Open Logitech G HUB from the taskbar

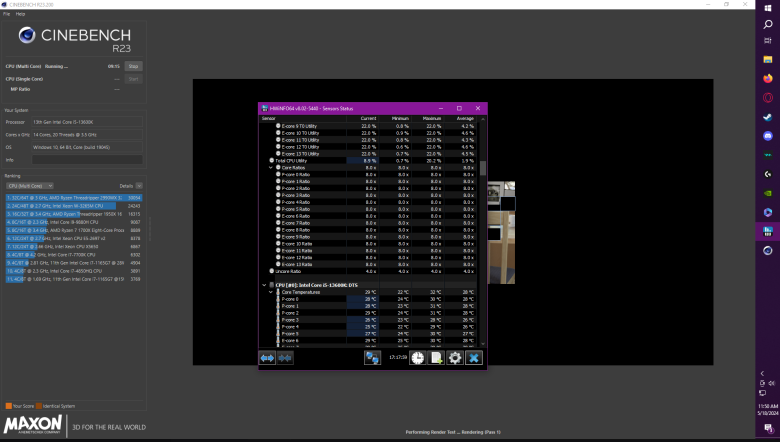coord(768,174)
